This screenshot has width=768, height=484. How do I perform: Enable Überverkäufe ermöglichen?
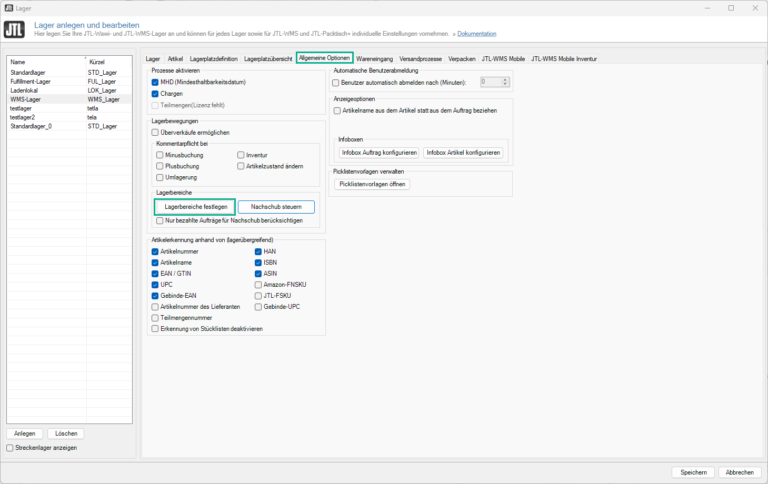155,132
